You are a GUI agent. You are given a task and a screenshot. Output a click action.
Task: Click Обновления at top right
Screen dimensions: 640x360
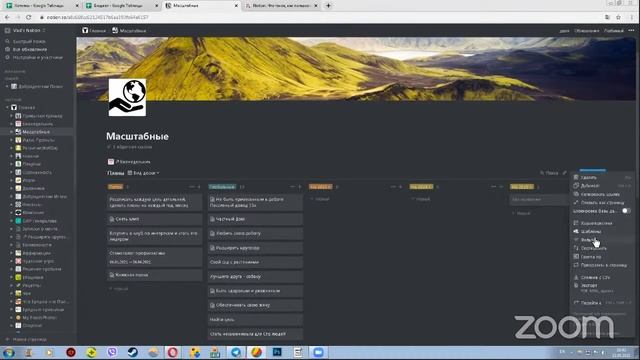point(587,31)
